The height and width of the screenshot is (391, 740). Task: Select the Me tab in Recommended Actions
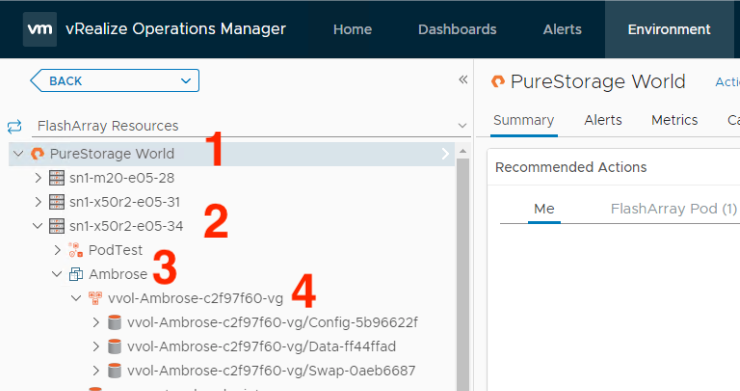(x=544, y=209)
